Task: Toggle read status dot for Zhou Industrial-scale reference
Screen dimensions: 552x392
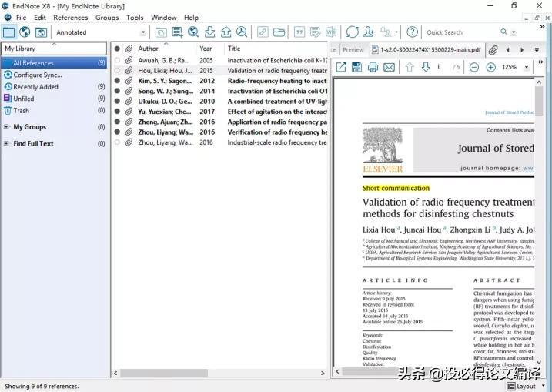Action: pos(117,142)
